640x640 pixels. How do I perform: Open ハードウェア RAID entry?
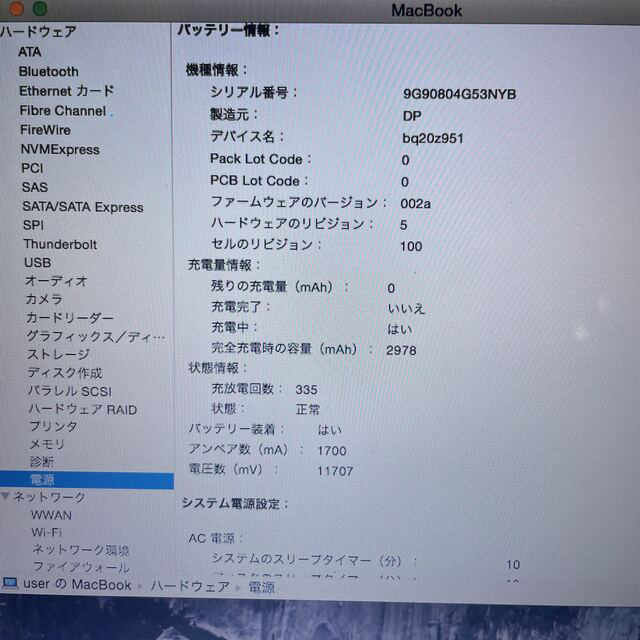(83, 409)
